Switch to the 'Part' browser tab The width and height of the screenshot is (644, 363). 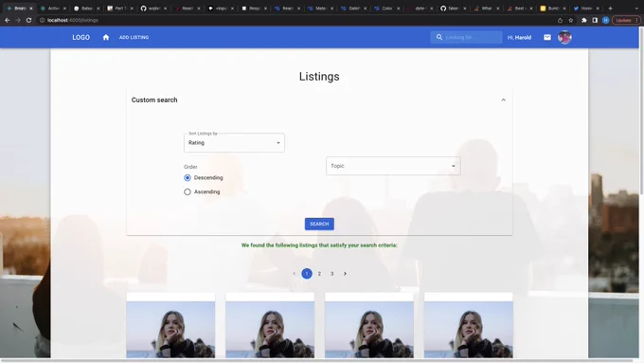(x=120, y=9)
